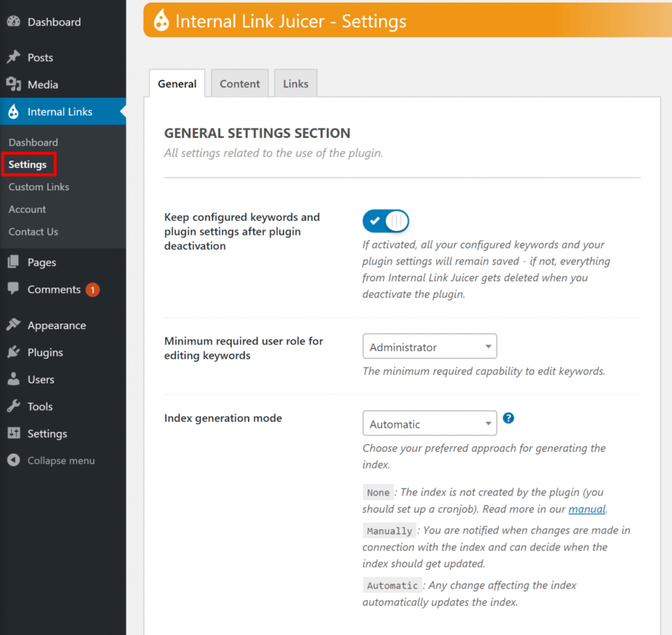Viewport: 672px width, 635px height.
Task: Click the Collapse menu arrow icon
Action: pyautogui.click(x=14, y=461)
